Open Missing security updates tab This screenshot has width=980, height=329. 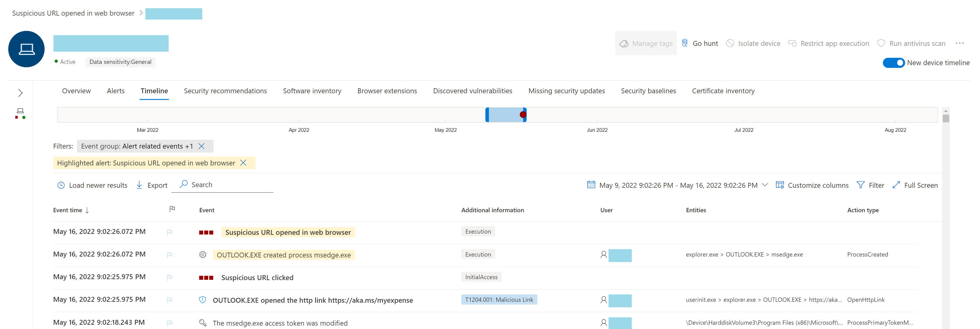tap(566, 91)
